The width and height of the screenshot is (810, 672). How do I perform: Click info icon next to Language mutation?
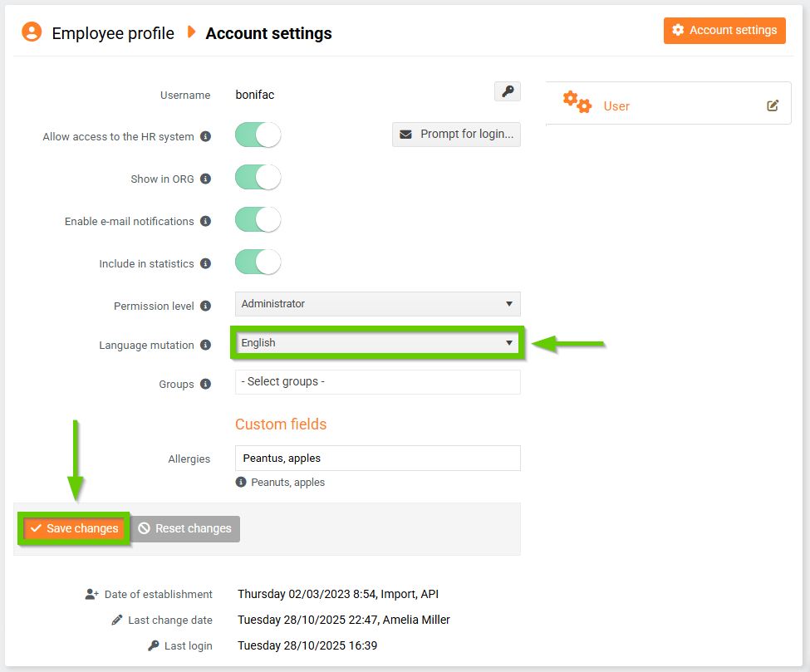205,345
